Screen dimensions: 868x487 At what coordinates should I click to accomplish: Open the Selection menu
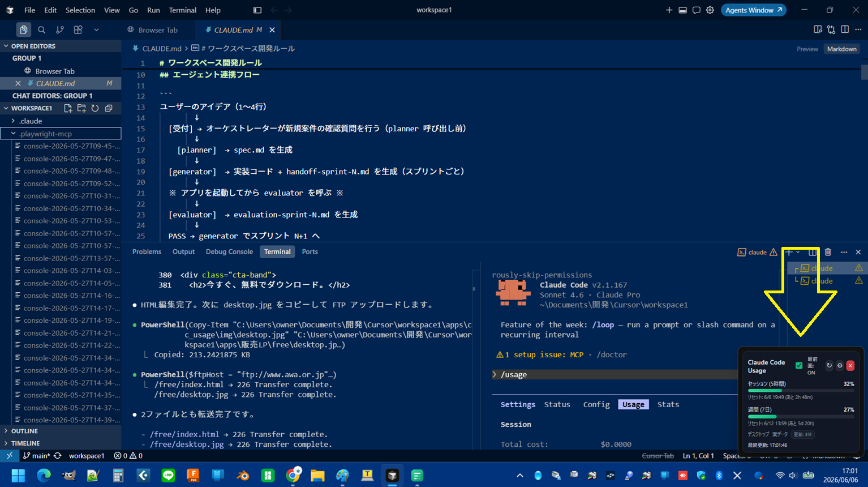click(x=80, y=10)
